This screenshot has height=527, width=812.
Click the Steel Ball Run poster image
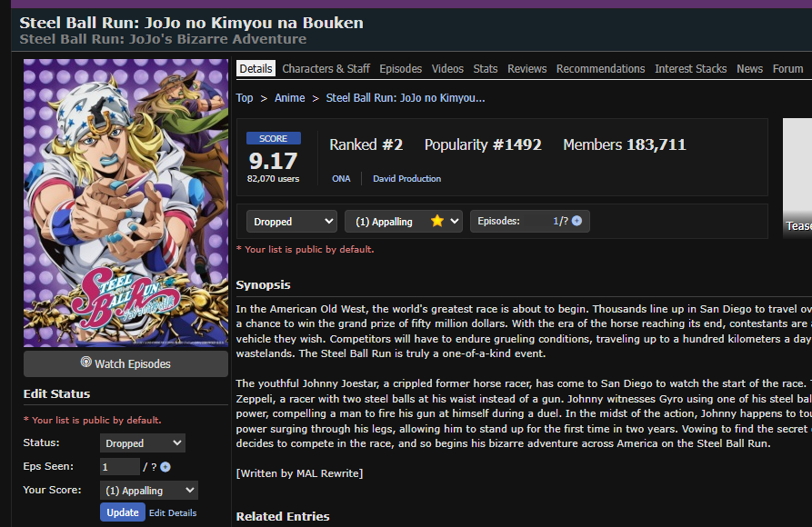click(x=125, y=203)
